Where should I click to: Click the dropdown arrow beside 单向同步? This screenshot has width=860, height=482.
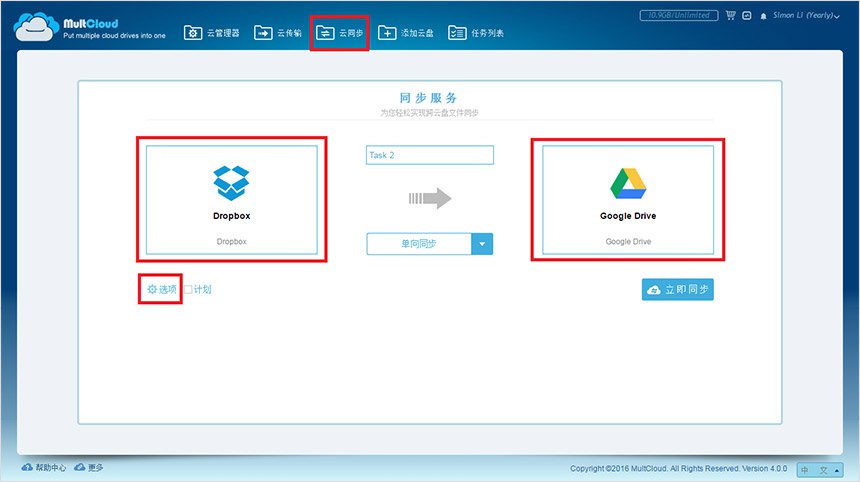point(482,244)
